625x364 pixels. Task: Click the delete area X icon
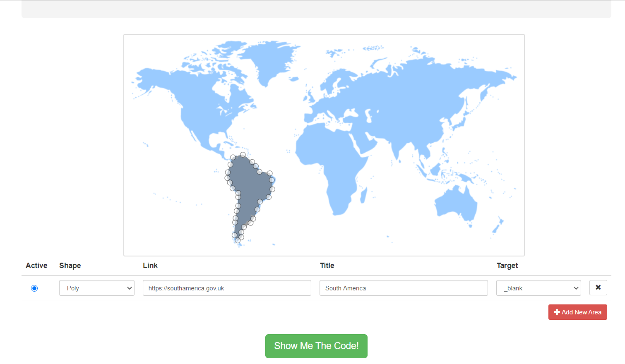[598, 287]
